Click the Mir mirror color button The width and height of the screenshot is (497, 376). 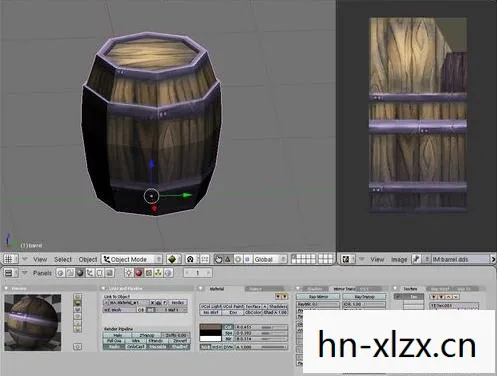228,339
